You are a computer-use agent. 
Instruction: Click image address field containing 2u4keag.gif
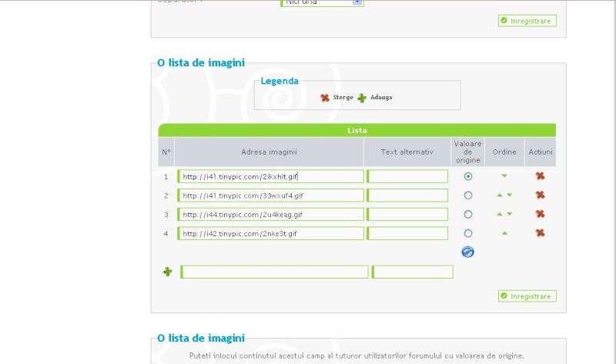[271, 215]
